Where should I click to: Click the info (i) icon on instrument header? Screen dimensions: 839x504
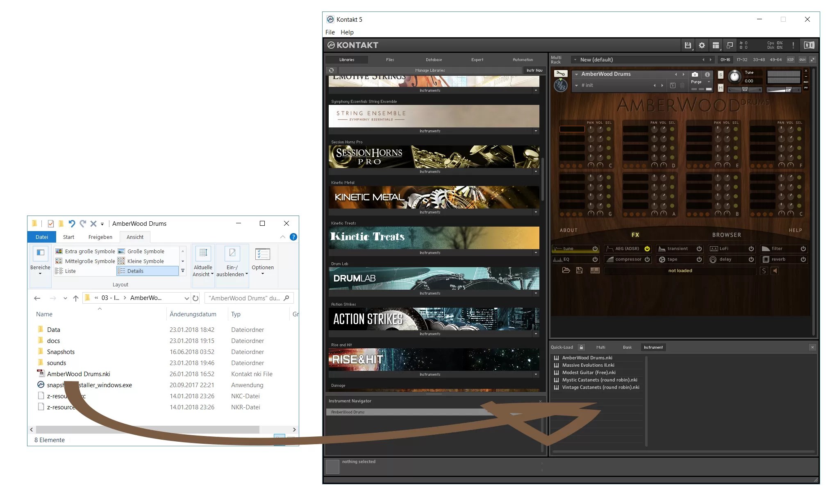(707, 74)
